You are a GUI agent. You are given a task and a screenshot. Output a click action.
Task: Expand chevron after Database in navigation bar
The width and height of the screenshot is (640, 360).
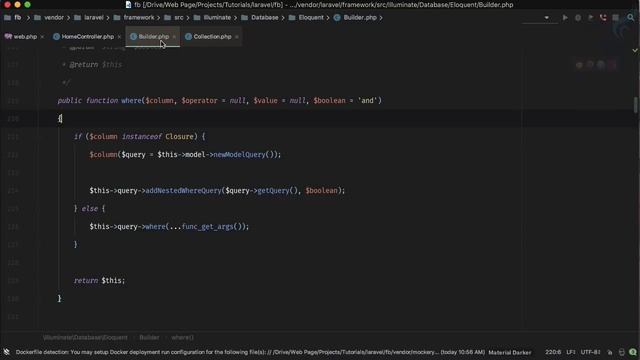pyautogui.click(x=282, y=18)
